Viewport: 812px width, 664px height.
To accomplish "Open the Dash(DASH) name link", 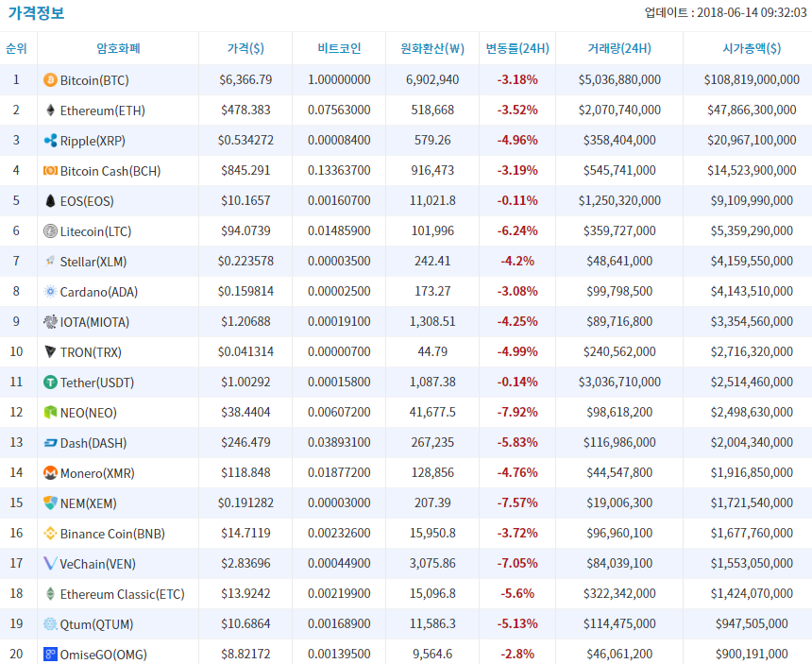I will click(93, 443).
